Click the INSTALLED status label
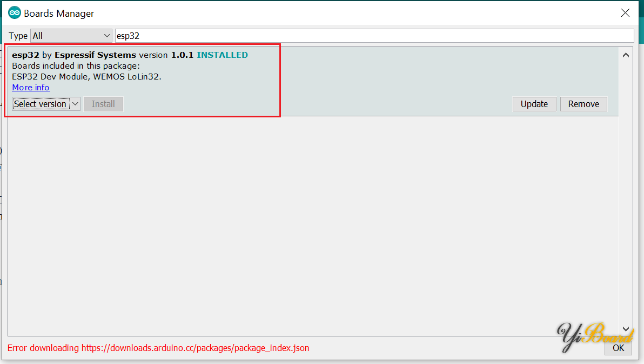 pyautogui.click(x=222, y=55)
